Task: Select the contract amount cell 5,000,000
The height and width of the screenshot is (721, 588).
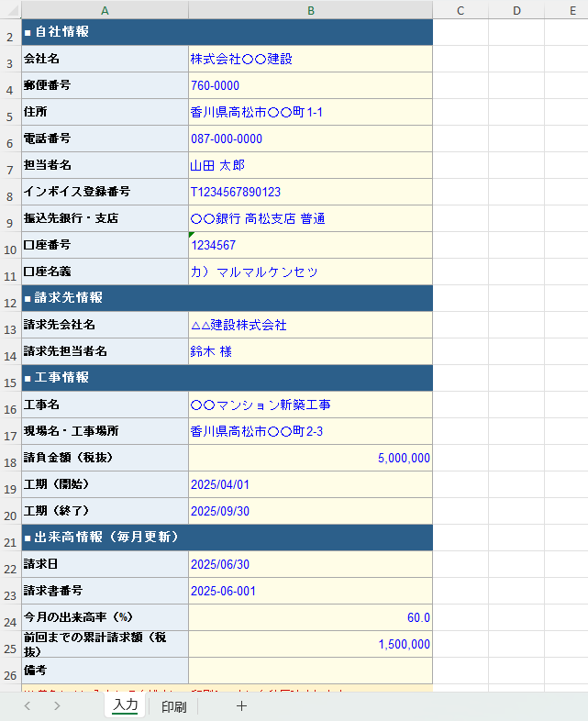Action: click(x=310, y=458)
